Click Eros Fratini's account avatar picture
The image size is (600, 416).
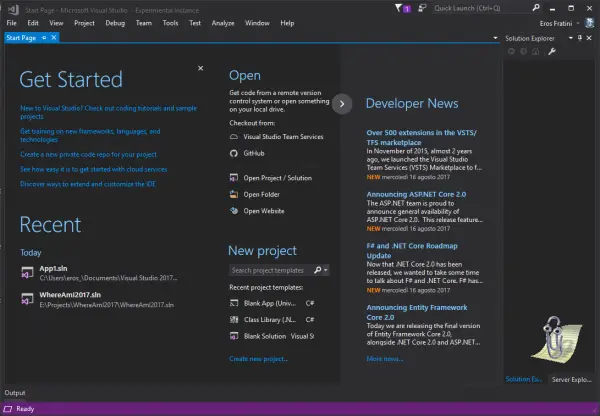pos(589,23)
